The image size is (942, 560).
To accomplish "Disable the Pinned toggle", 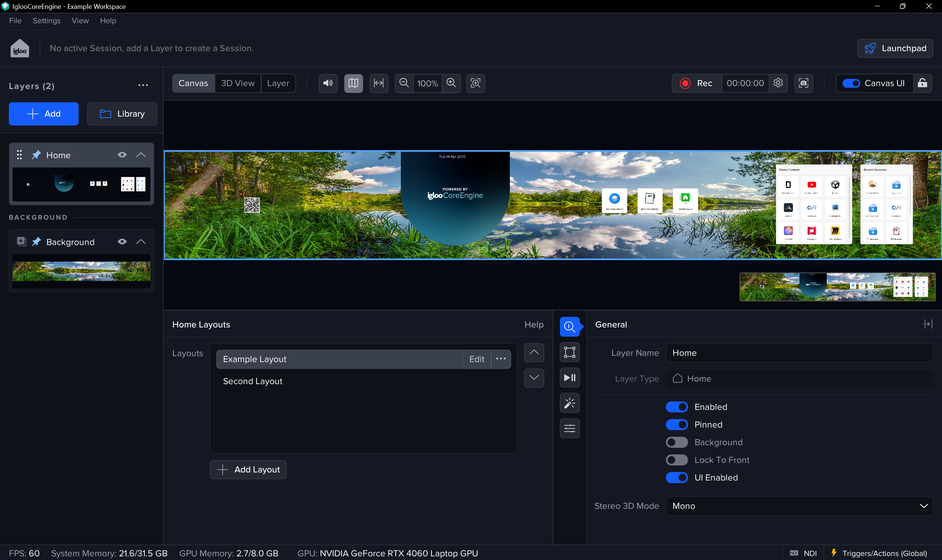I will (x=677, y=425).
